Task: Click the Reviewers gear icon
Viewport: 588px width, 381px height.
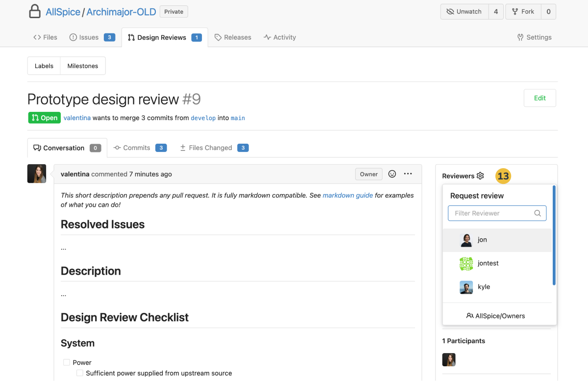Action: coord(480,176)
